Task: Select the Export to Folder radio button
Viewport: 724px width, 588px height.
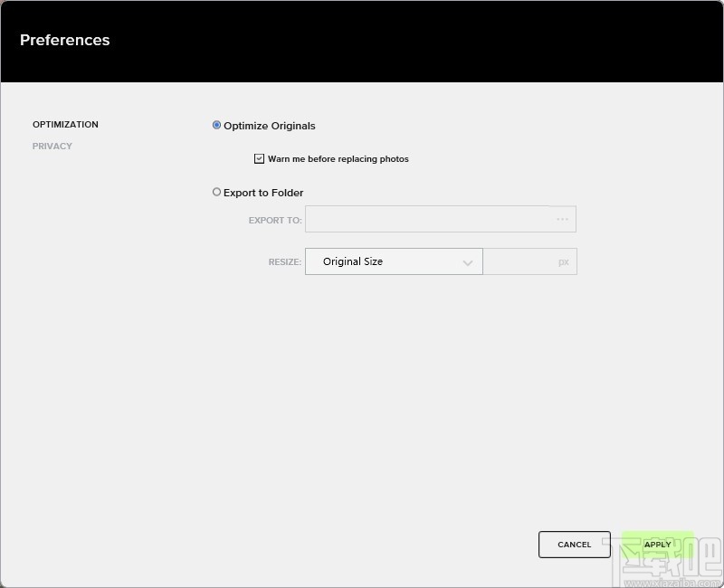Action: 217,193
